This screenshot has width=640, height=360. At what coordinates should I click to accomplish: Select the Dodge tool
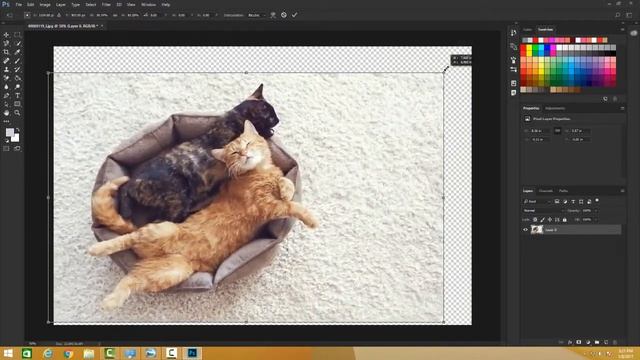tap(17, 87)
